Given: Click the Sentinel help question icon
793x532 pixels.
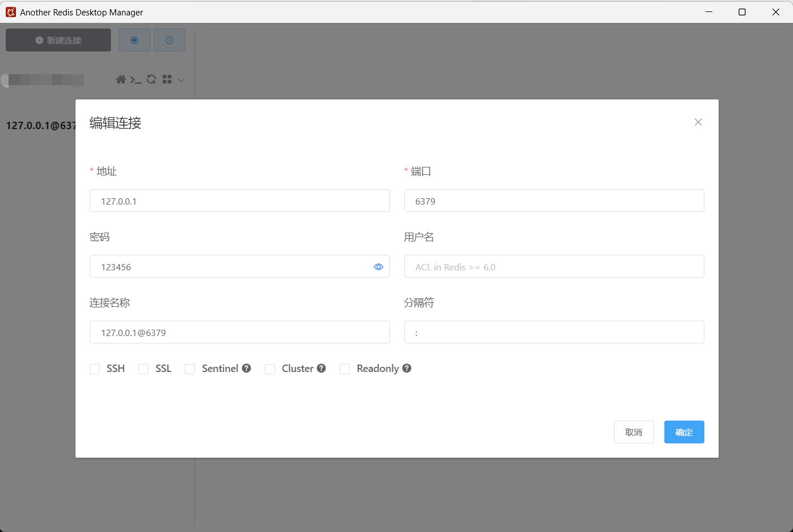Looking at the screenshot, I should (x=246, y=368).
